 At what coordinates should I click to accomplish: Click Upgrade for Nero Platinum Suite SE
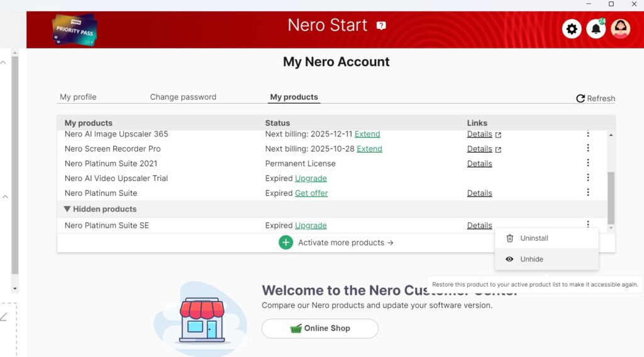coord(311,226)
